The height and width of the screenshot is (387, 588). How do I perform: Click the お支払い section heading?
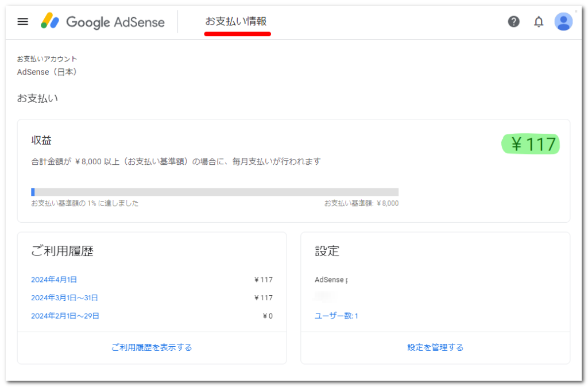point(37,99)
